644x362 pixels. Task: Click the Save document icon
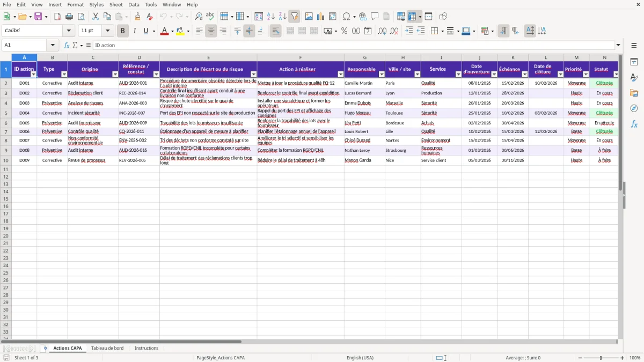38,17
